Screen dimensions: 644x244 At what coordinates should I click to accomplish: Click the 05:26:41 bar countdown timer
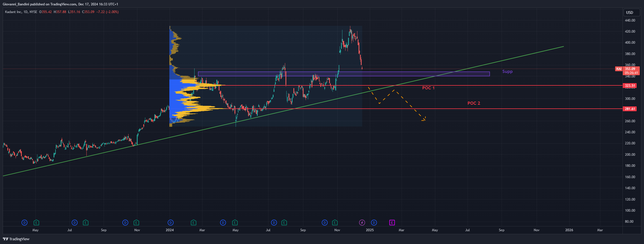pos(632,73)
